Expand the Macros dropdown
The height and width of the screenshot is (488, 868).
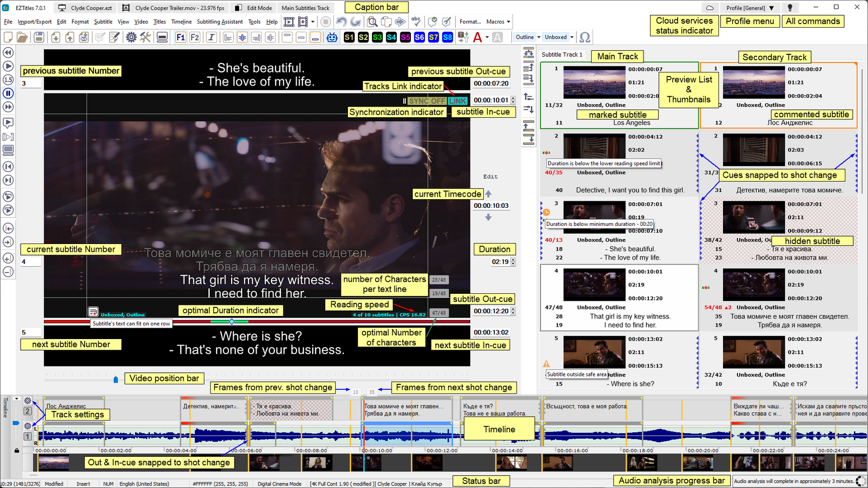(x=497, y=22)
